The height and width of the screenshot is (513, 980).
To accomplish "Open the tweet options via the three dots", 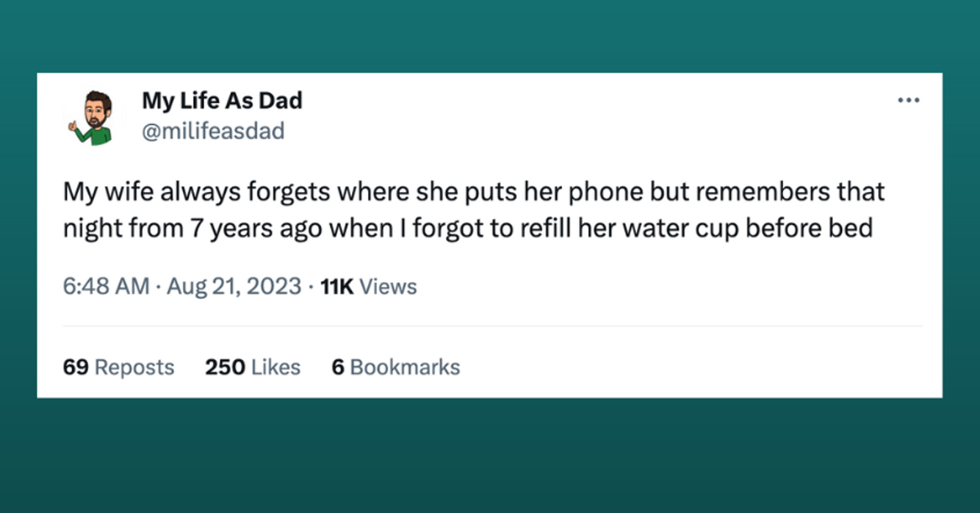I will click(909, 99).
